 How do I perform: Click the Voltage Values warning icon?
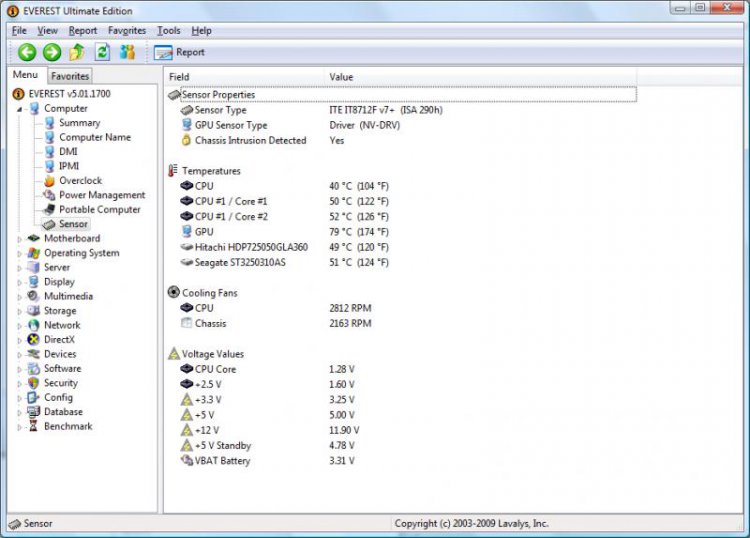173,353
